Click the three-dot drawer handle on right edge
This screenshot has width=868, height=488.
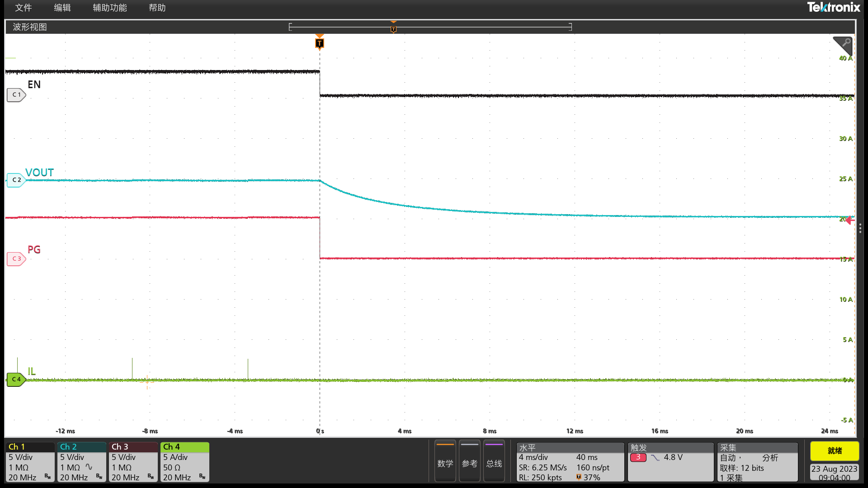point(860,229)
